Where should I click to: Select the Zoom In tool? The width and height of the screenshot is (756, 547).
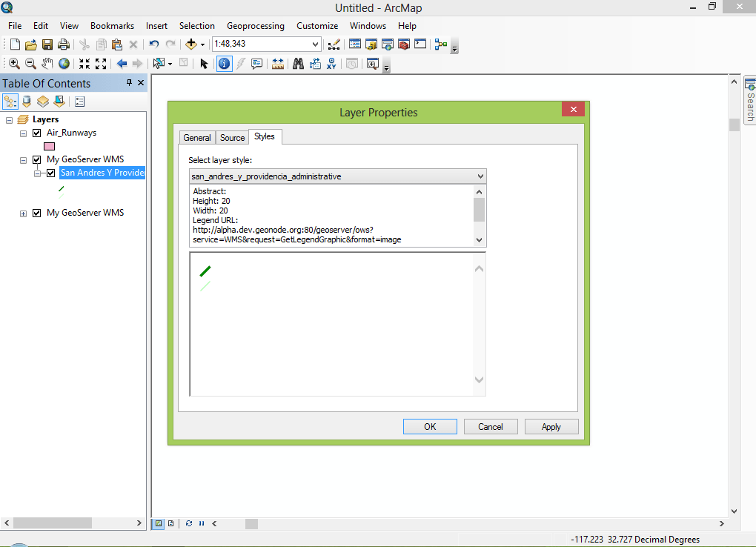(15, 64)
